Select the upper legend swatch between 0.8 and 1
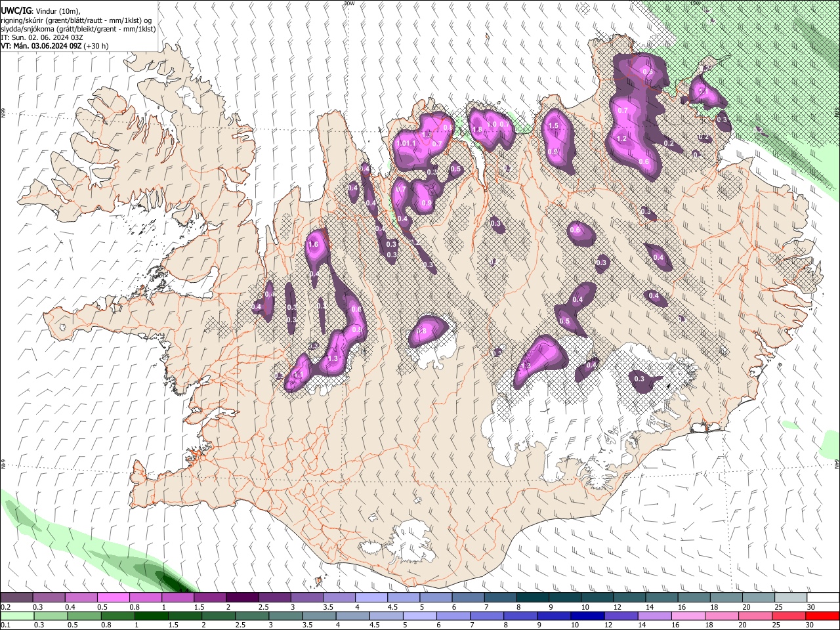Viewport: 840px width, 630px height. (x=146, y=598)
